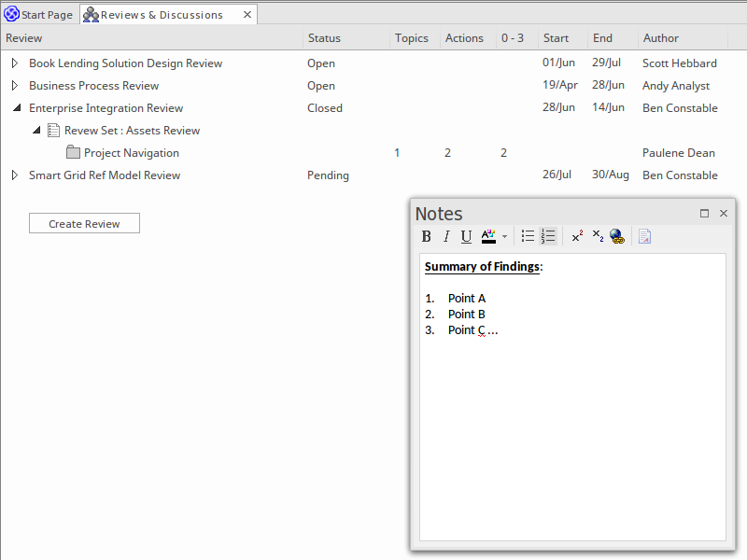
Task: Click the Review Set document icon
Action: coord(54,131)
